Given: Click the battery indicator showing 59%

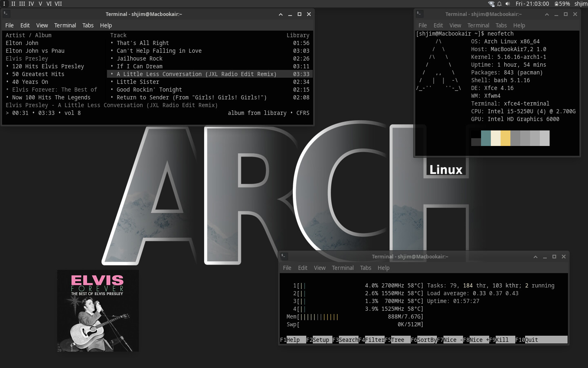Looking at the screenshot, I should [x=562, y=4].
